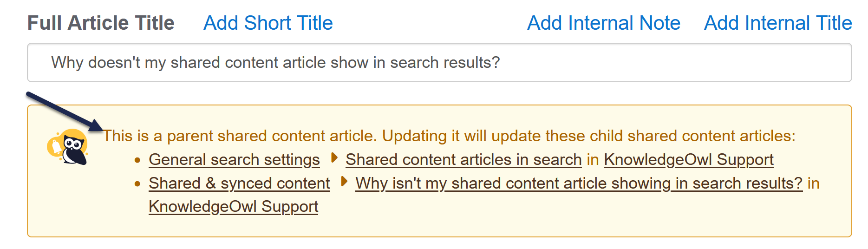Image resolution: width=868 pixels, height=249 pixels.
Task: Open KnowledgeOwl Support link on first bullet line
Action: 688,160
